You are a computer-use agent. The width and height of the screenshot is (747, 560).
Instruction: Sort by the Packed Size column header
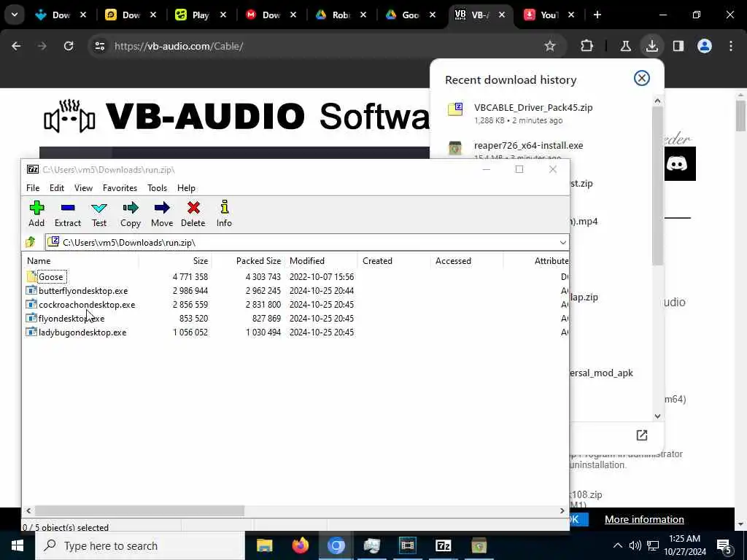248,261
